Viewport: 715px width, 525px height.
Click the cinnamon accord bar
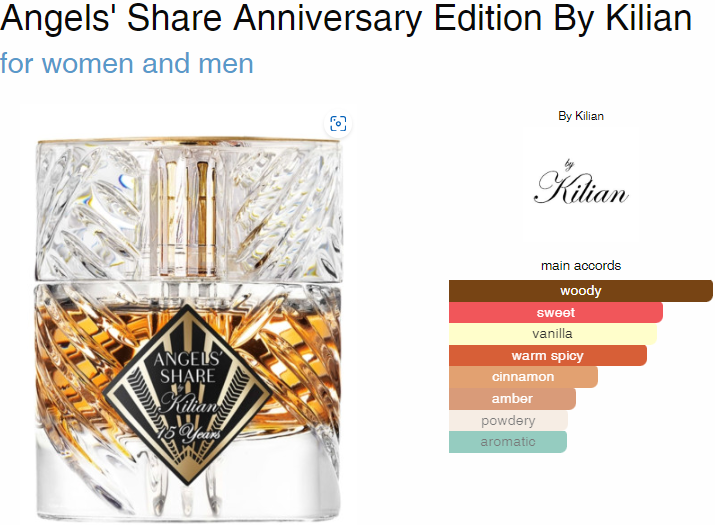click(x=523, y=377)
